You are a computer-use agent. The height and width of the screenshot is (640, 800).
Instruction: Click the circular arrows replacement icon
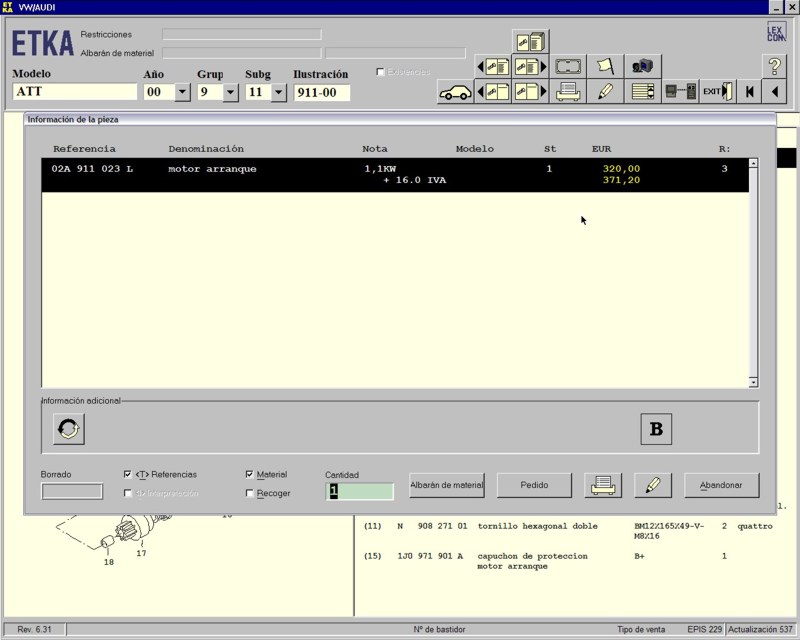pyautogui.click(x=69, y=429)
